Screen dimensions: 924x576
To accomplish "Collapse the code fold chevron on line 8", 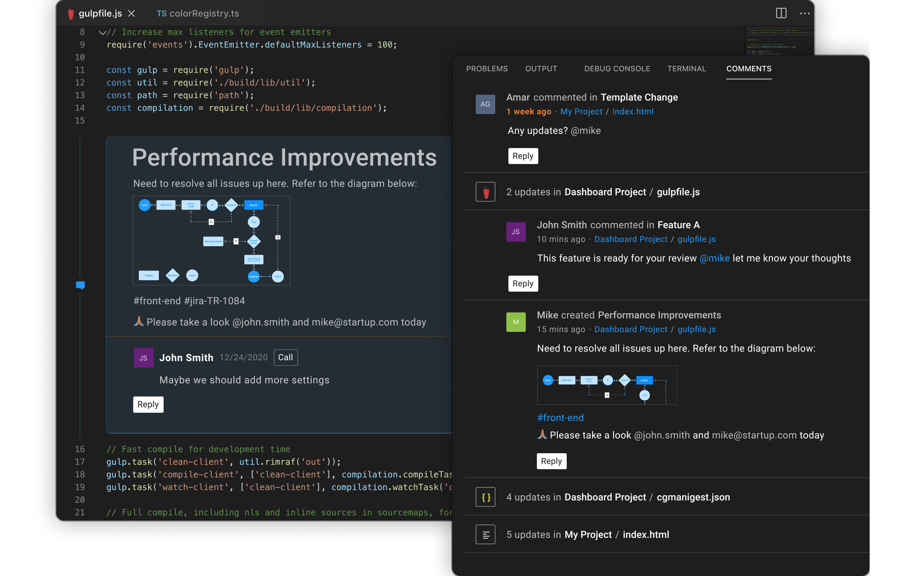I will pyautogui.click(x=102, y=33).
